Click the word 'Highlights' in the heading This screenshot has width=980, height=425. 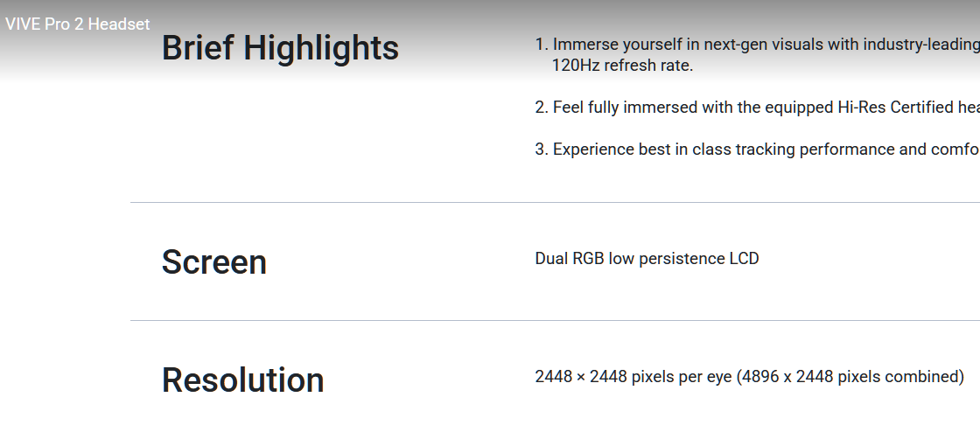321,48
